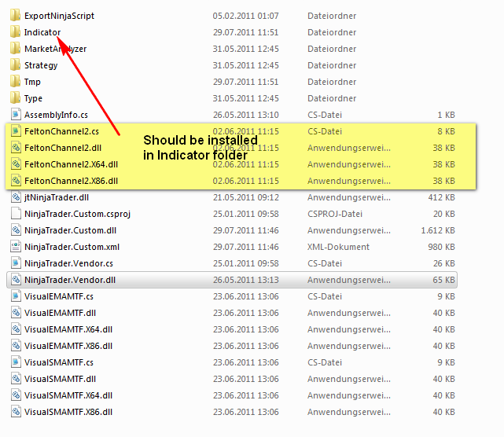Select the FeltonChannel2.cs file name
Image resolution: width=504 pixels, height=437 pixels.
(x=61, y=131)
